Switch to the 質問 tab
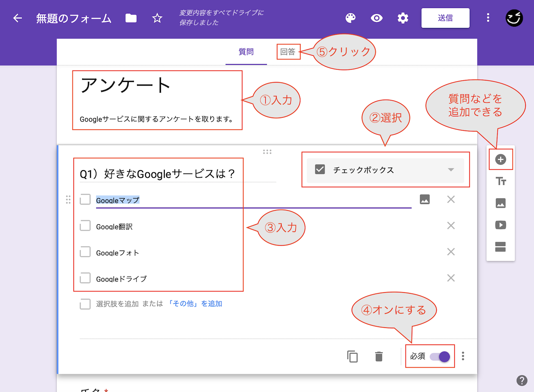 (x=246, y=52)
